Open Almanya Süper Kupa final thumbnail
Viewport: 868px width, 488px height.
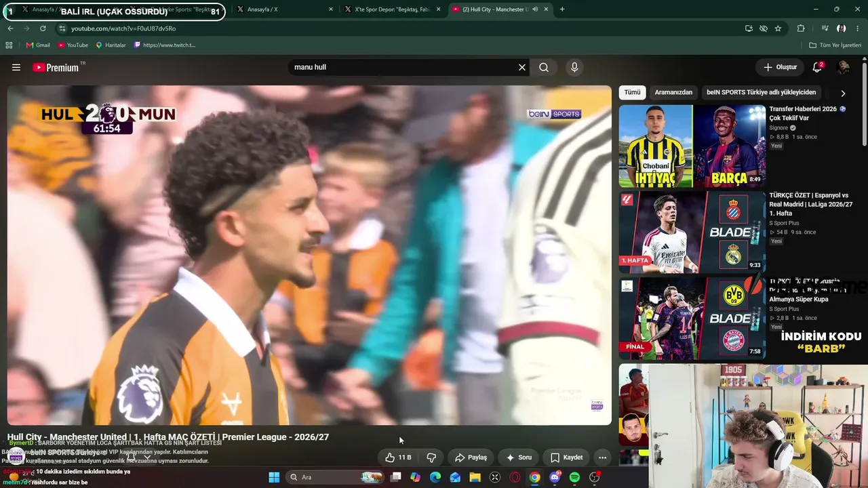692,318
